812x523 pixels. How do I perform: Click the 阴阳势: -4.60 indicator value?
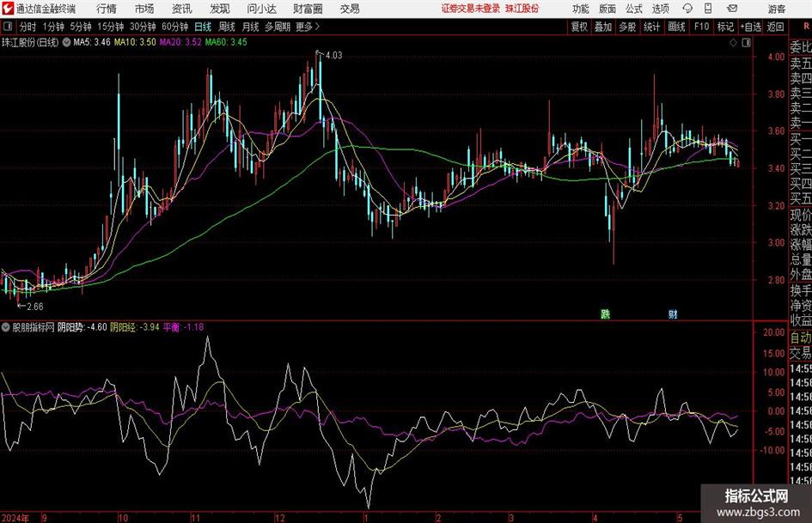point(82,327)
